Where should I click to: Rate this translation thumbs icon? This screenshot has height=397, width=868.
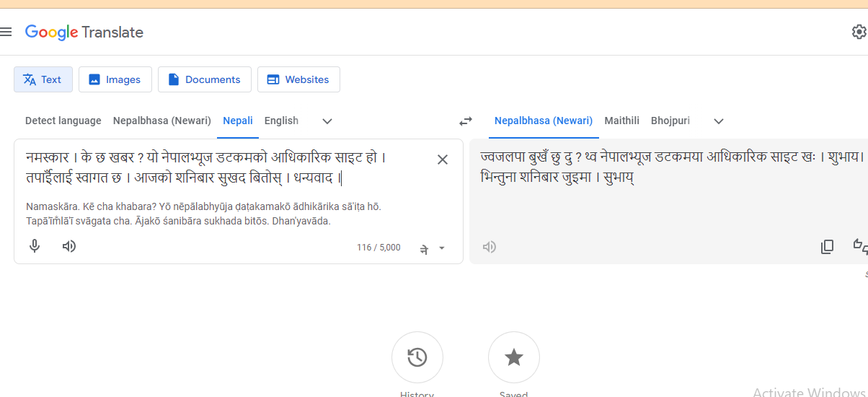tap(860, 247)
